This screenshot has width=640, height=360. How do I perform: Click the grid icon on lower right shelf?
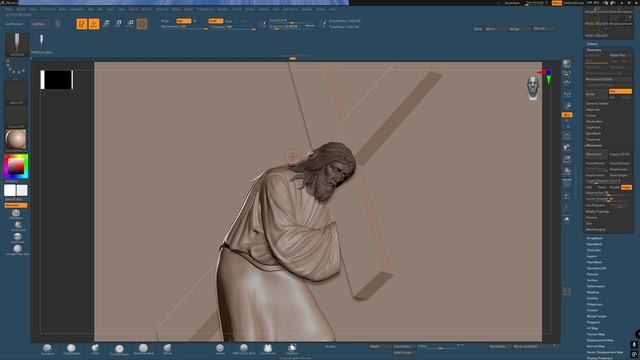567,291
